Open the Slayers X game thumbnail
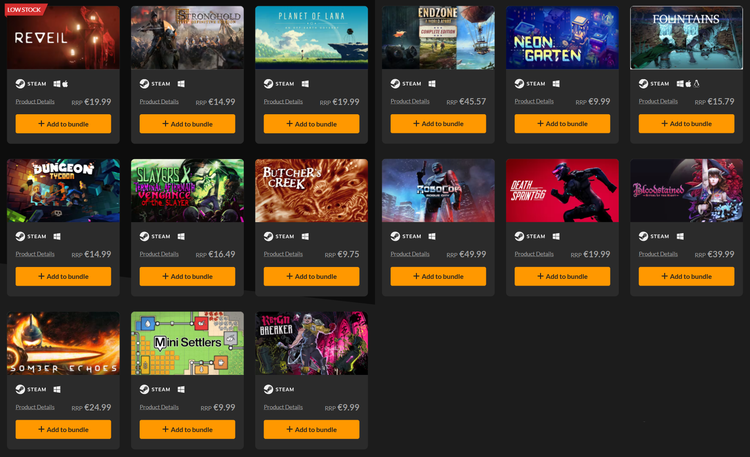750x457 pixels. coord(188,190)
